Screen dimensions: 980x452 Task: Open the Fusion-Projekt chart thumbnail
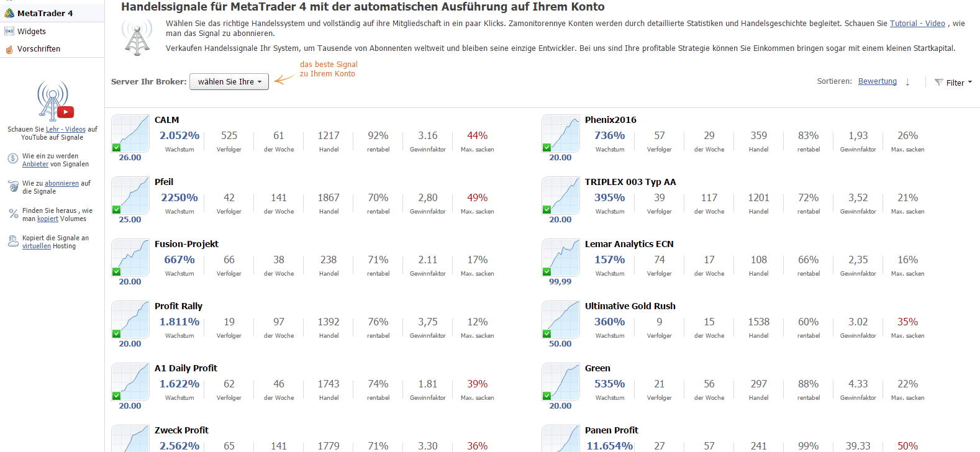pyautogui.click(x=130, y=257)
